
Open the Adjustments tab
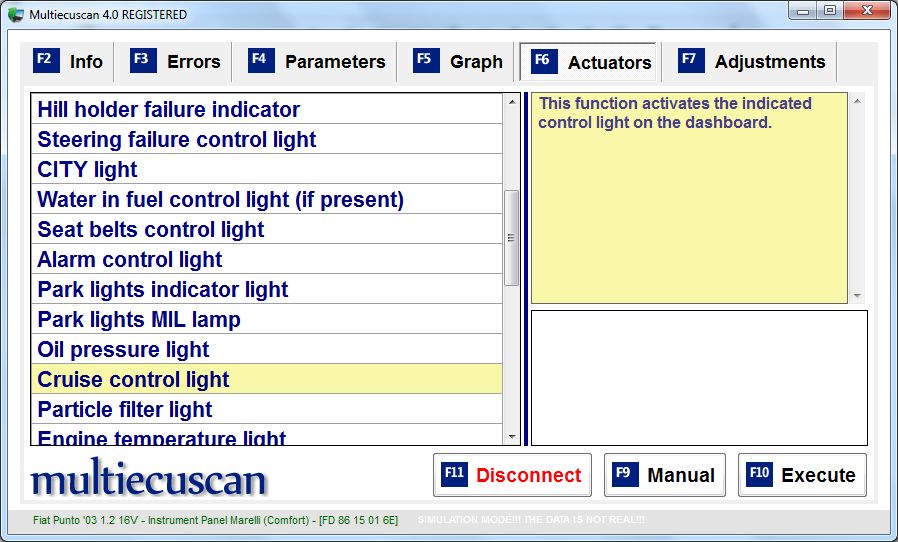(x=751, y=61)
